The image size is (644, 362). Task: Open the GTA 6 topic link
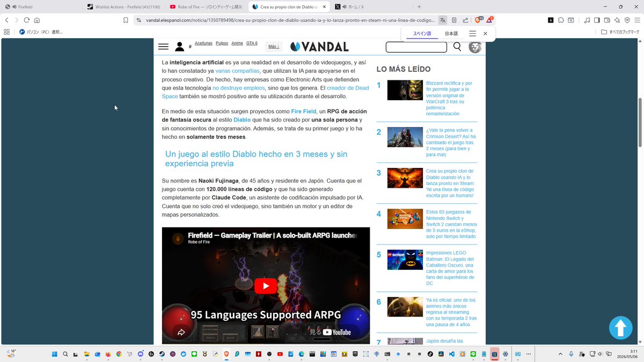point(252,43)
